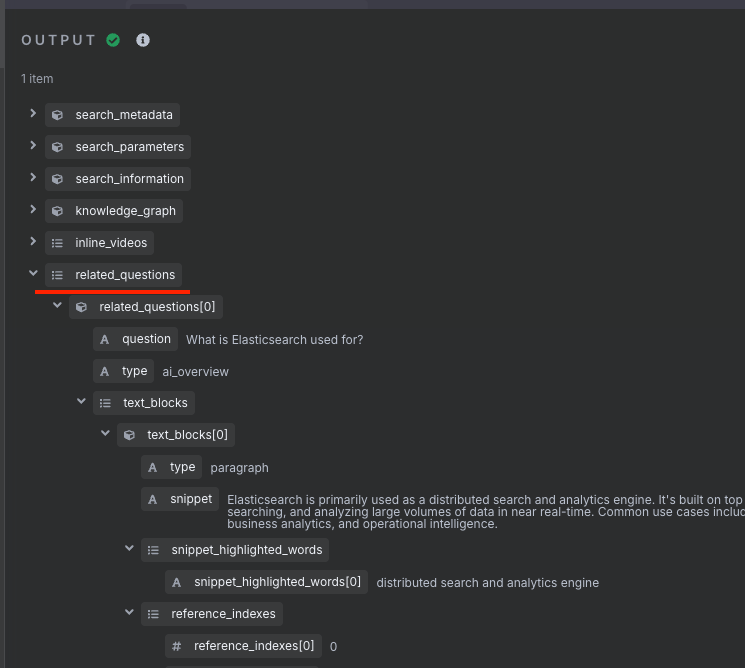This screenshot has width=745, height=668.
Task: Select the snippet field label
Action: [x=180, y=499]
